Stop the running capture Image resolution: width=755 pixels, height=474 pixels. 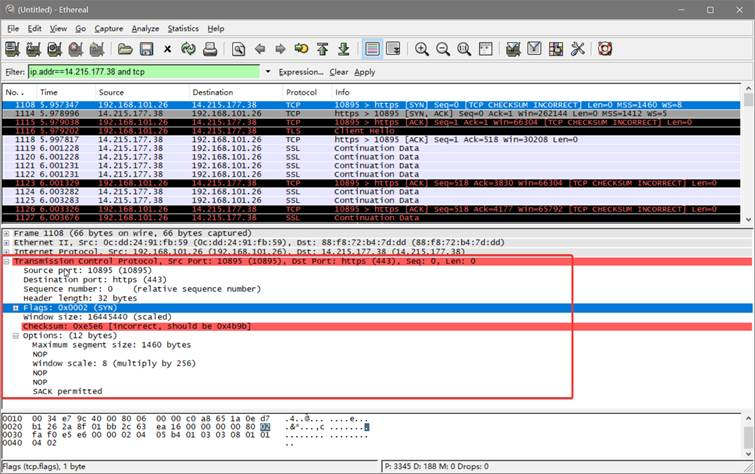coord(76,49)
